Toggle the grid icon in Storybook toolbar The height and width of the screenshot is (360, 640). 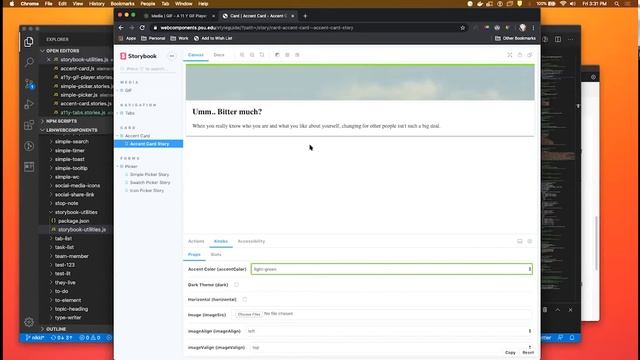tap(287, 55)
